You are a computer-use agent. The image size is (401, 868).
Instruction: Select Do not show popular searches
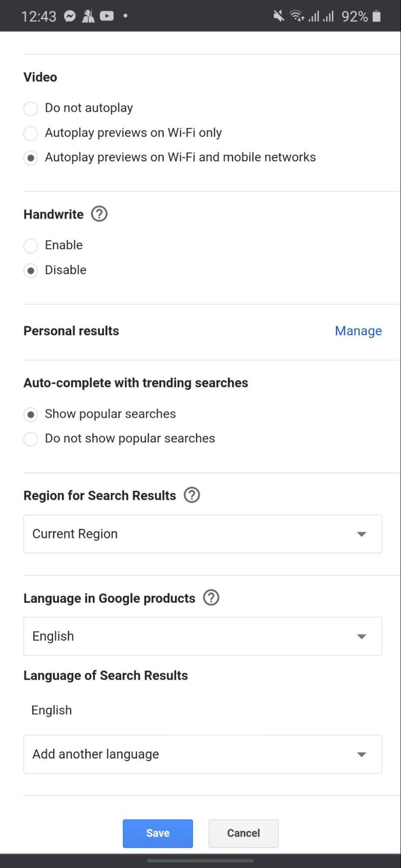pyautogui.click(x=31, y=439)
